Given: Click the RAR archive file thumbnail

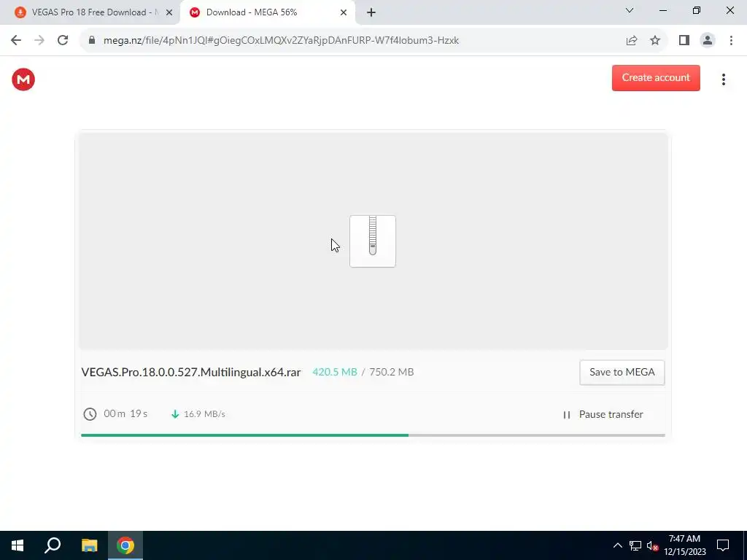Looking at the screenshot, I should coord(373,241).
